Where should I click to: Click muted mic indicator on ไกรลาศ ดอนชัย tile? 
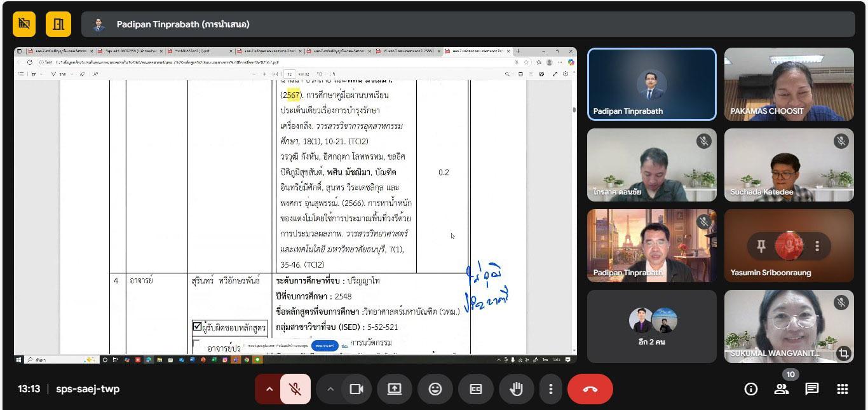coord(704,141)
